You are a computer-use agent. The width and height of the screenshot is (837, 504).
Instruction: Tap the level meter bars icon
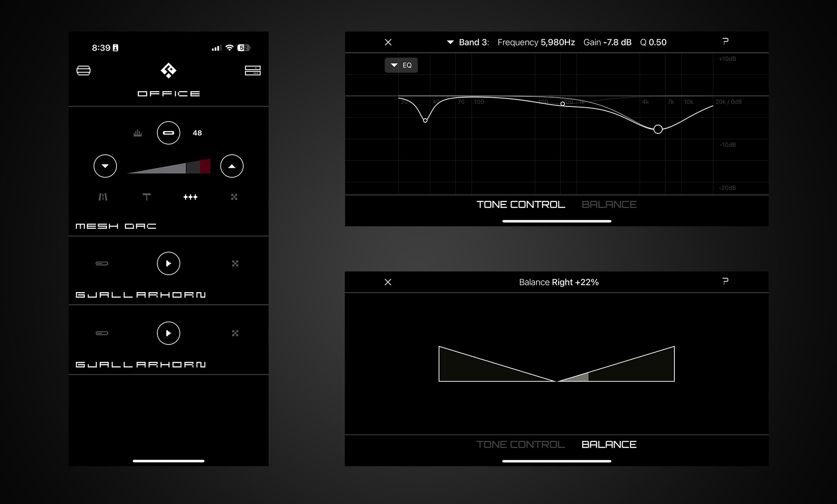138,133
